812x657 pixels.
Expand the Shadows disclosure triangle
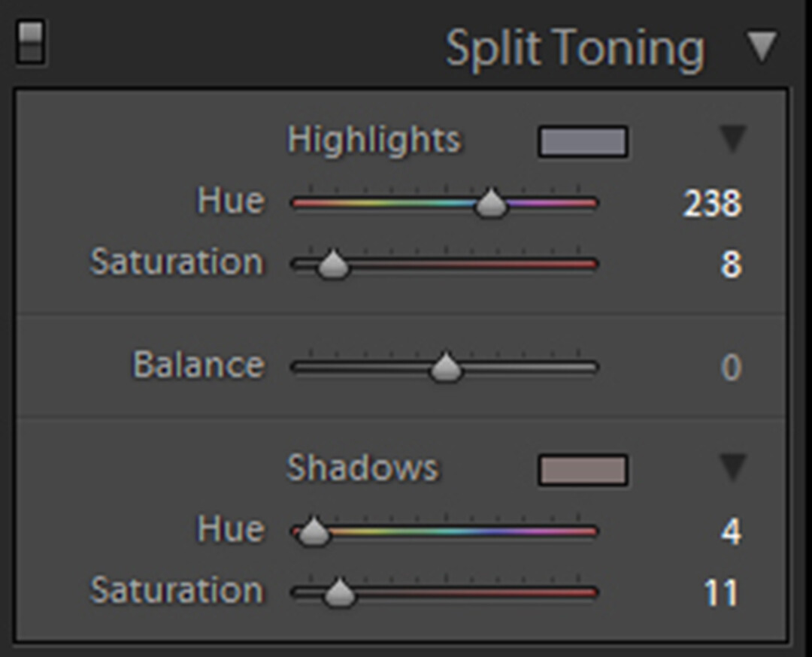tap(732, 468)
